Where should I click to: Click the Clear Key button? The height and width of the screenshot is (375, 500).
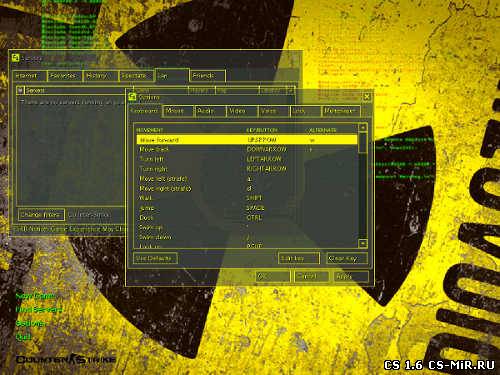[x=347, y=258]
